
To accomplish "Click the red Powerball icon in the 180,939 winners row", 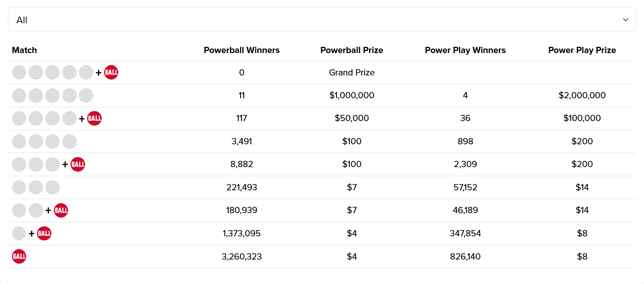I will pyautogui.click(x=61, y=210).
